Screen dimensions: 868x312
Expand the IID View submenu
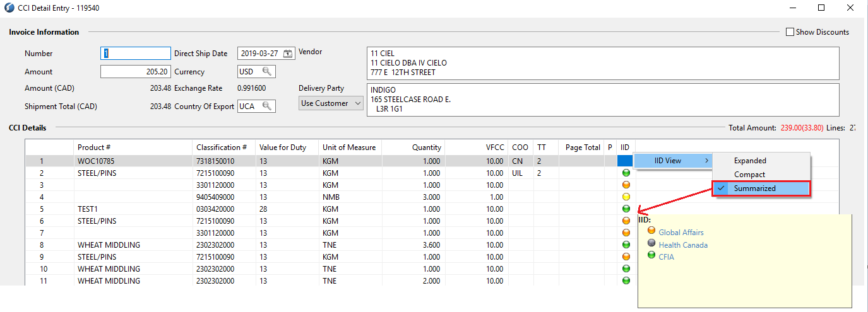pos(674,161)
